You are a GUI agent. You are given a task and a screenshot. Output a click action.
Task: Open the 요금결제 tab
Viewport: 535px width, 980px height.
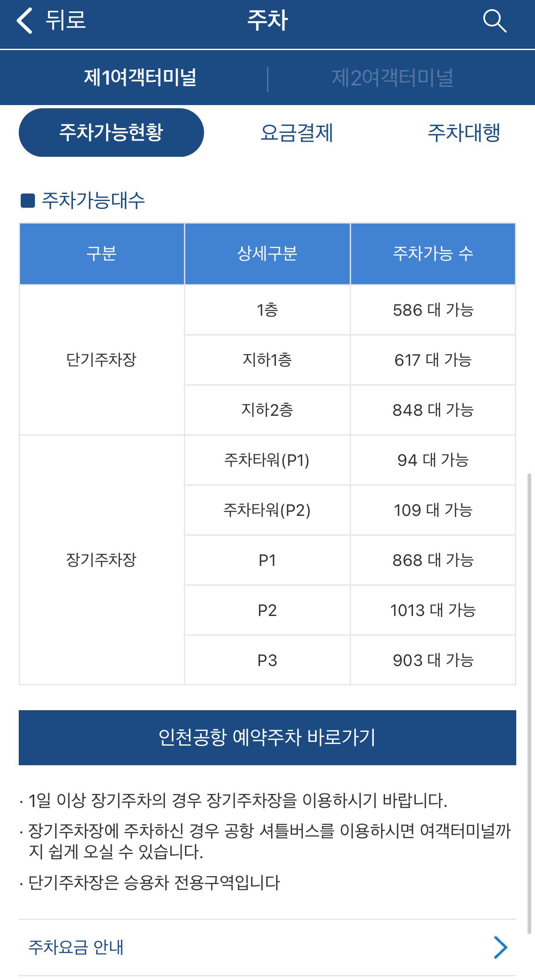coord(296,133)
